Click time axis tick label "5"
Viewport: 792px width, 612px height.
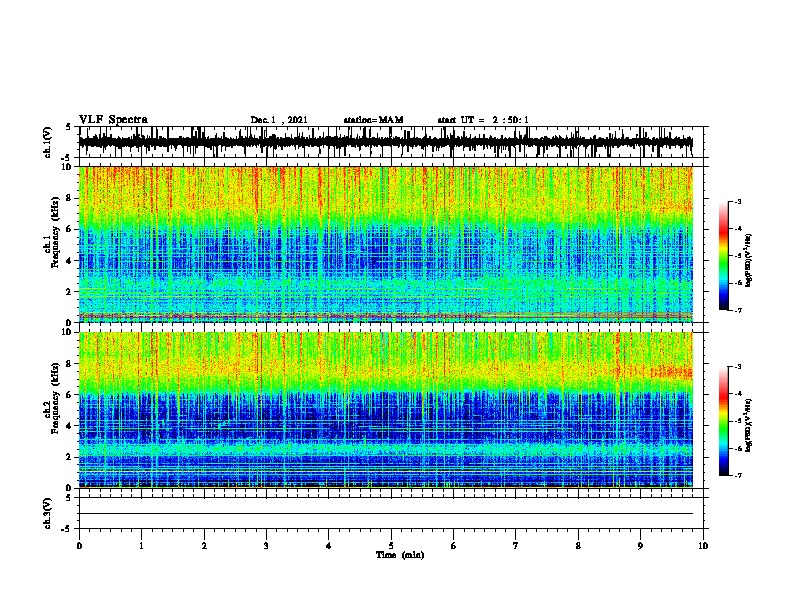(x=391, y=546)
